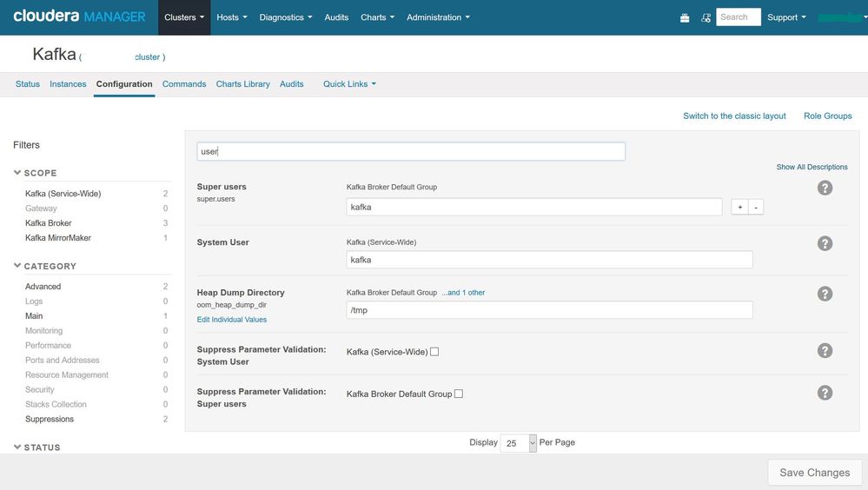This screenshot has width=868, height=490.
Task: Open the Diagnostics dropdown menu
Action: (x=286, y=17)
